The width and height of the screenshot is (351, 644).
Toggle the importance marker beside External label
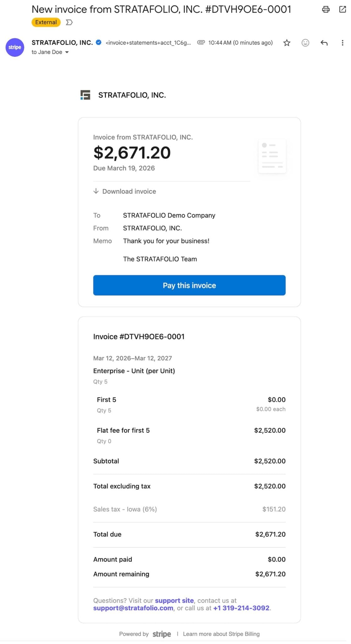[x=69, y=22]
